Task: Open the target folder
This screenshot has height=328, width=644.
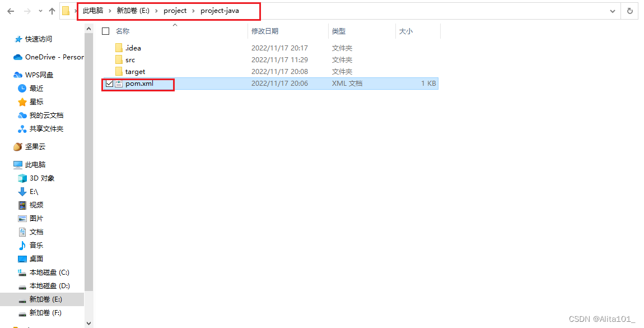Action: tap(135, 71)
